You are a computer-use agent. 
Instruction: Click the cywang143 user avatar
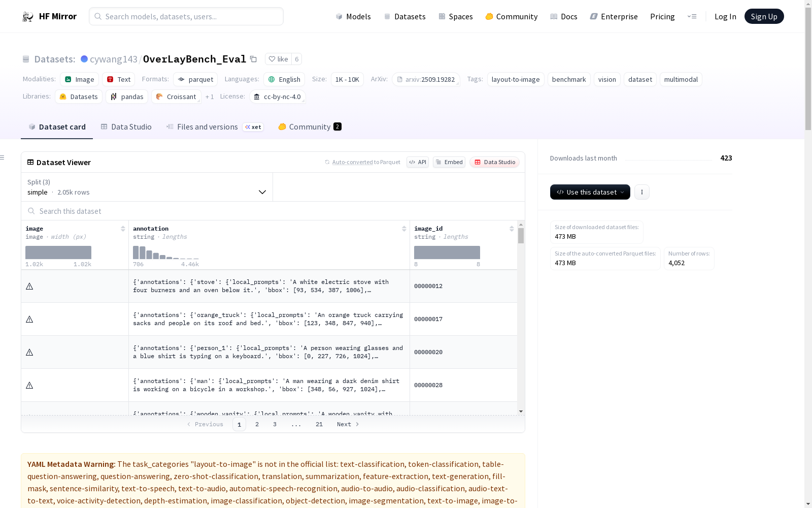click(x=84, y=59)
